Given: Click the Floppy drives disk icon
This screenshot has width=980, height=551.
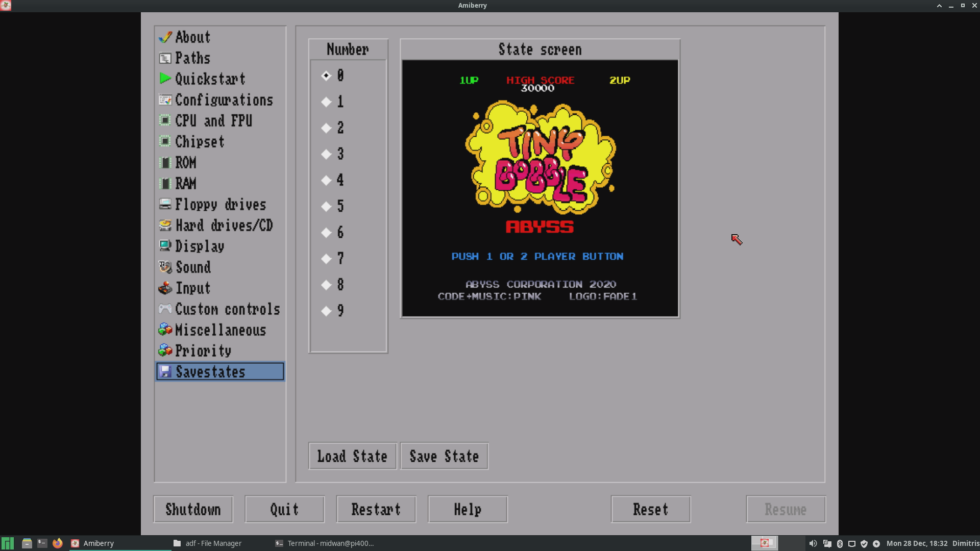Looking at the screenshot, I should (165, 204).
